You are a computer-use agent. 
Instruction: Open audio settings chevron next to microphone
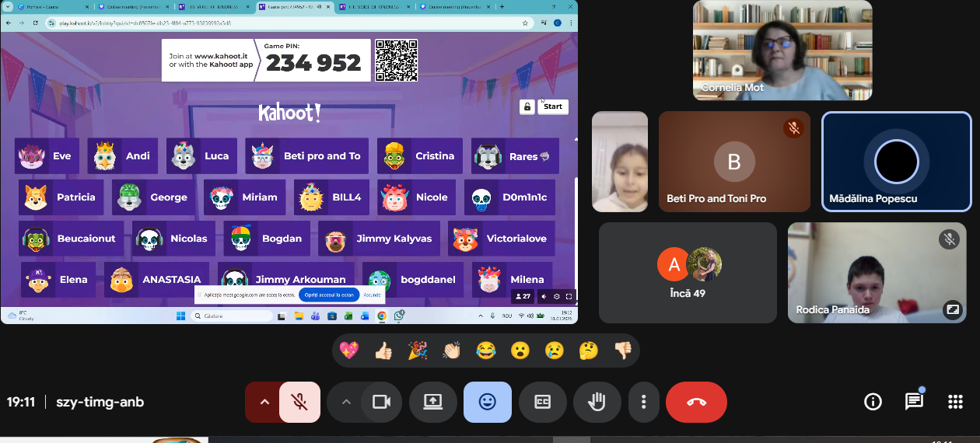pos(264,402)
